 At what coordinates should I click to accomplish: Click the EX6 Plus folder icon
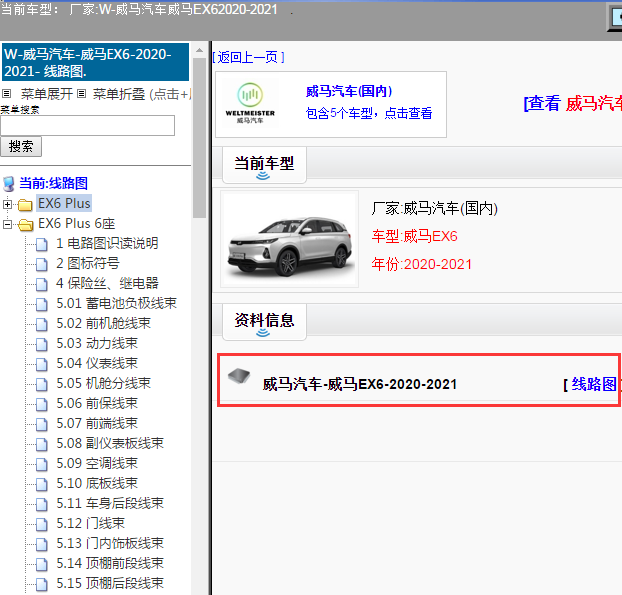pyautogui.click(x=25, y=205)
